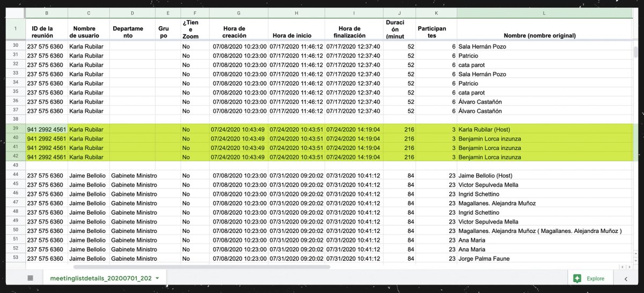Select column B header
Viewport: 644px width, 293px height.
click(x=47, y=12)
